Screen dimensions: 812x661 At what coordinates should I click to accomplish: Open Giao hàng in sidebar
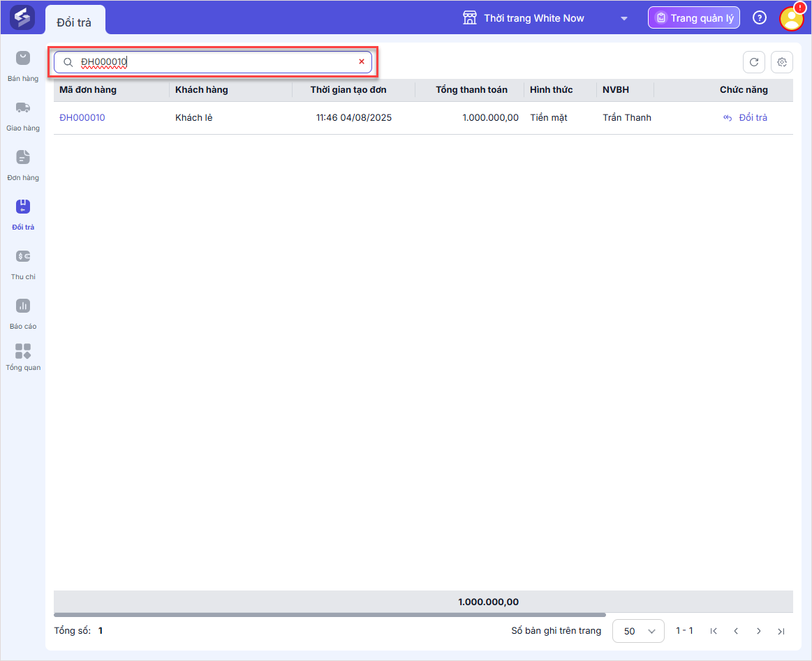tap(23, 116)
